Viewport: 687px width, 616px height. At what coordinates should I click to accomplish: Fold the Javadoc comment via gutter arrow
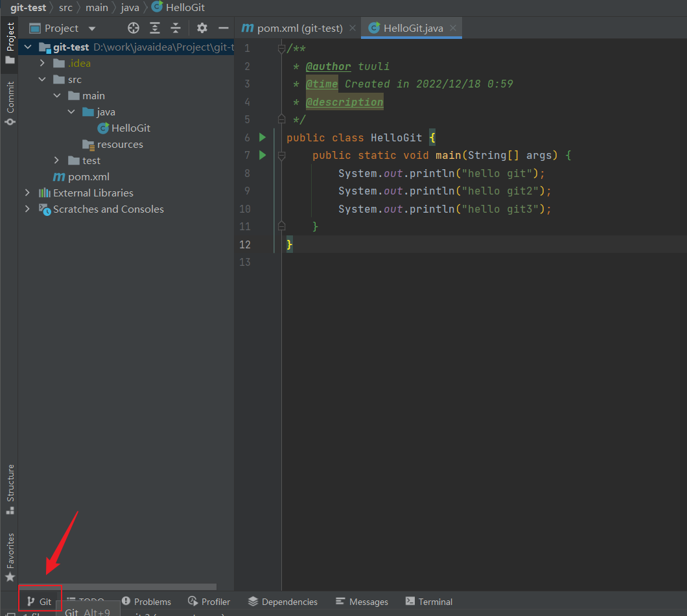(281, 48)
